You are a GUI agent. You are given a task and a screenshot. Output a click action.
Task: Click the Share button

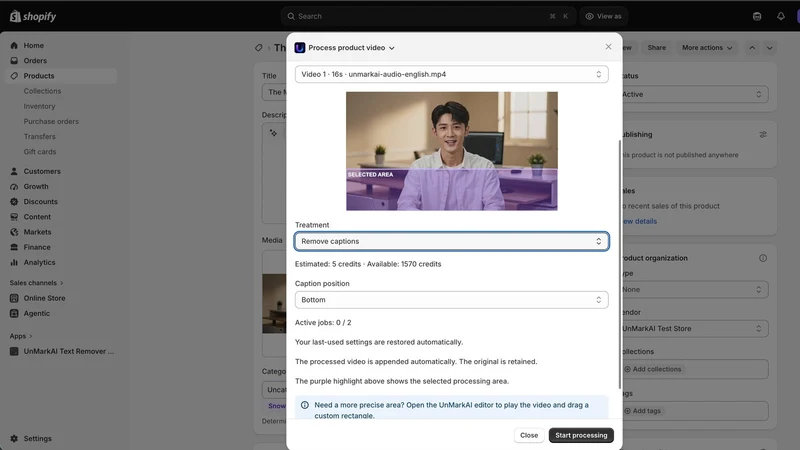pos(657,47)
